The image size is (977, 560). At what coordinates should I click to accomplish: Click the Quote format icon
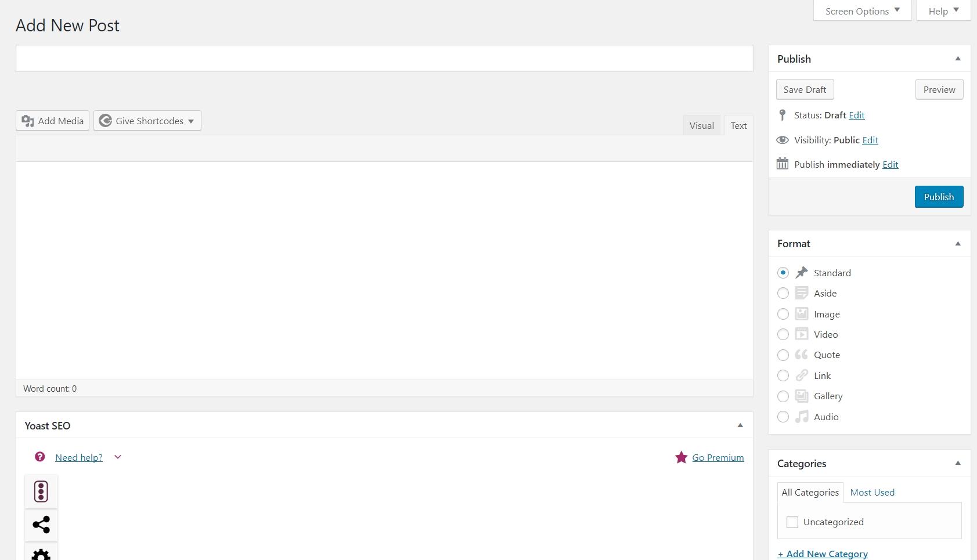tap(802, 355)
